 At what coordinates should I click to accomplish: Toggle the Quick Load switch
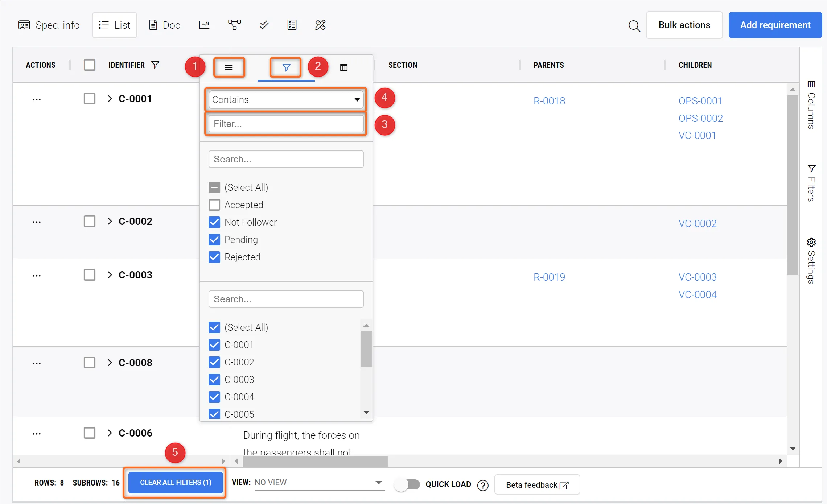pos(407,484)
